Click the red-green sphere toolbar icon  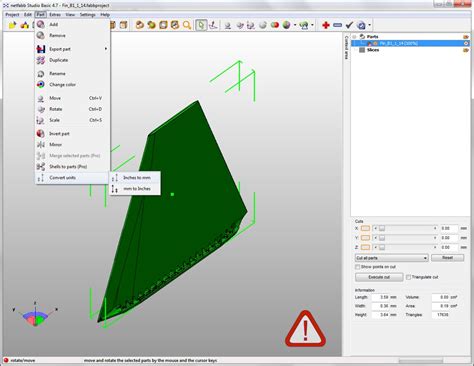pyautogui.click(x=275, y=25)
